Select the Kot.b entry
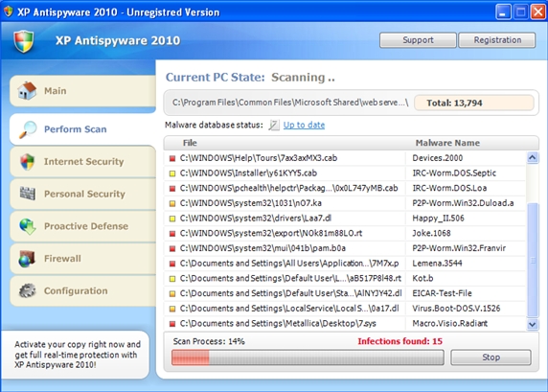This screenshot has height=392, width=548. pos(422,278)
